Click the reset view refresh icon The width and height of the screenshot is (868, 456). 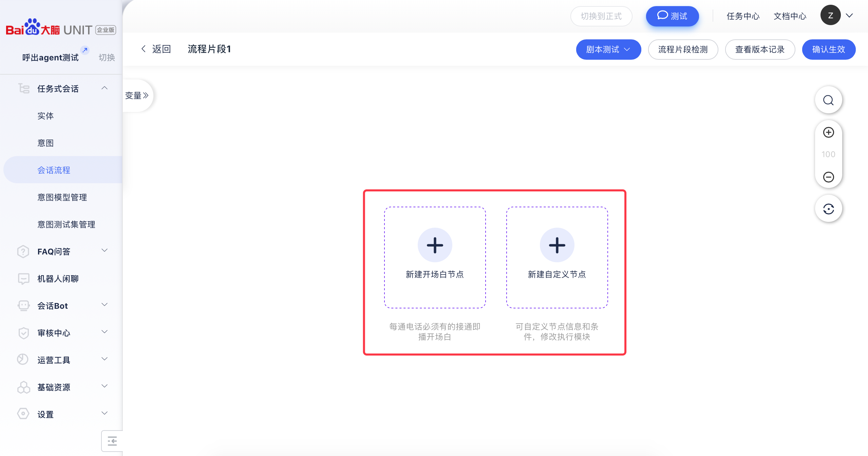click(x=828, y=209)
